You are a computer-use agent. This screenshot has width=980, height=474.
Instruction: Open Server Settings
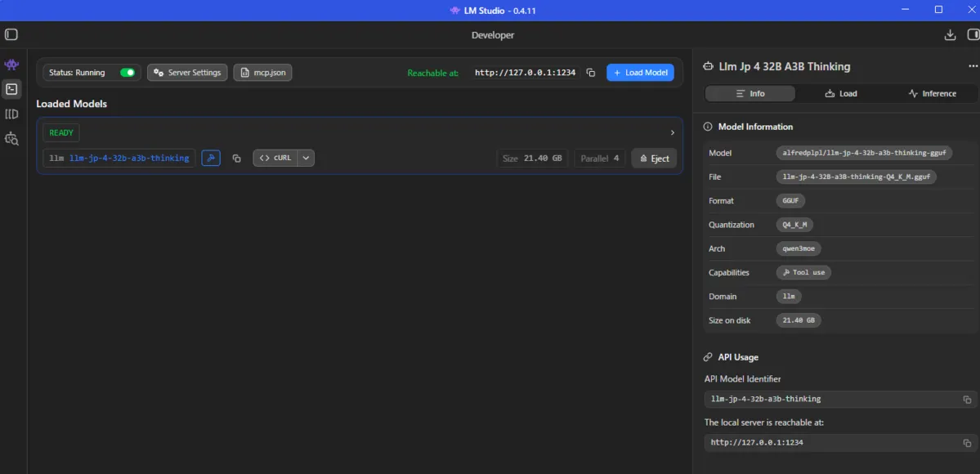[187, 73]
